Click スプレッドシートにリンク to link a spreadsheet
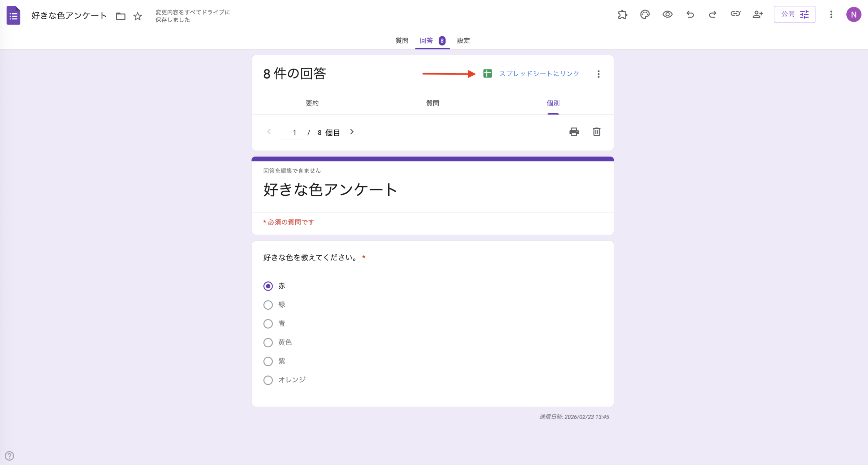Viewport: 868px width, 465px height. pos(539,74)
